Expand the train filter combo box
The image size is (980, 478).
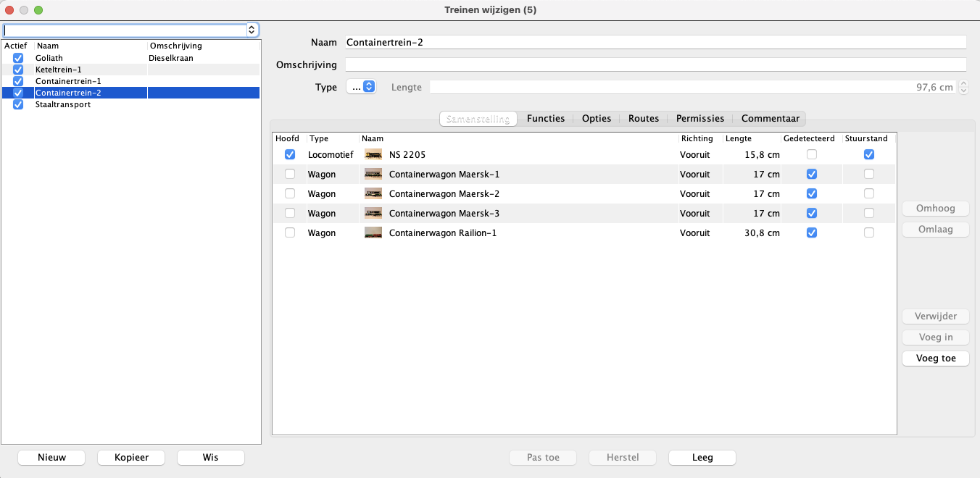pyautogui.click(x=252, y=30)
